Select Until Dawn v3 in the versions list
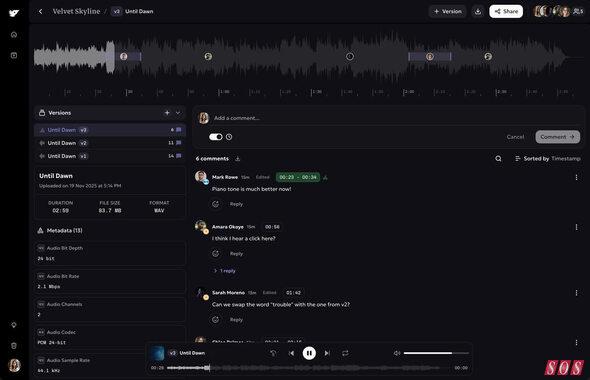 (110, 130)
